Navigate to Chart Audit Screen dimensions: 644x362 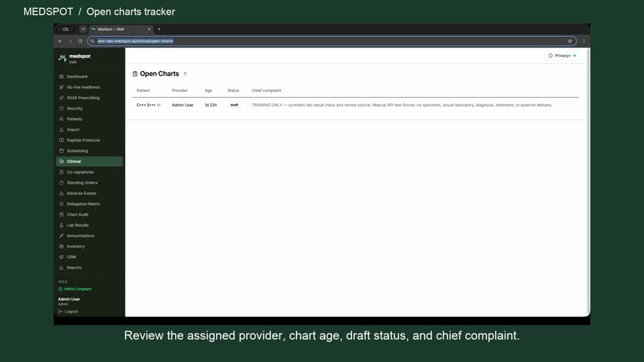click(x=89, y=215)
